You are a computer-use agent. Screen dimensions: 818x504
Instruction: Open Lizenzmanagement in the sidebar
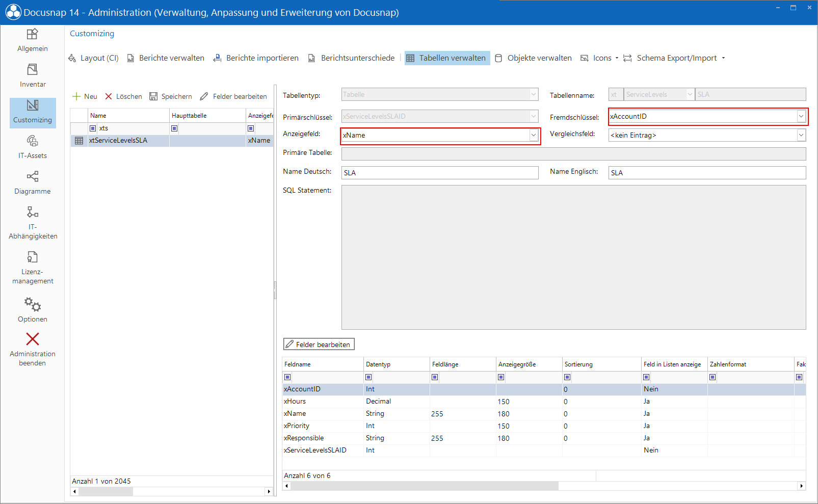[x=33, y=268]
